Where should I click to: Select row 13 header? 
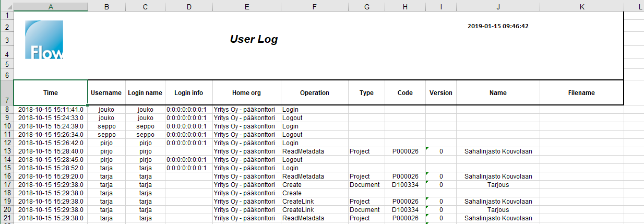(6, 151)
